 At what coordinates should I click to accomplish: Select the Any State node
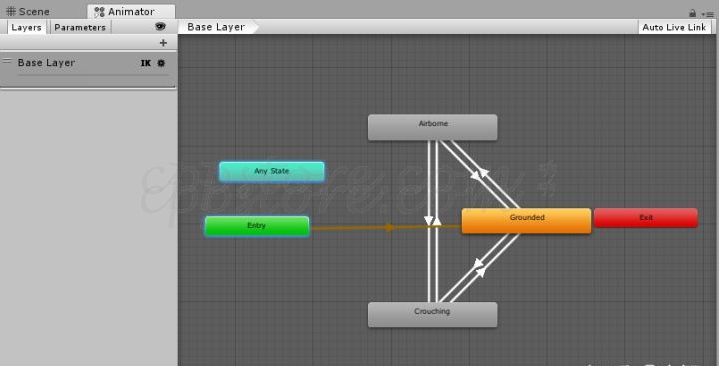tap(272, 172)
